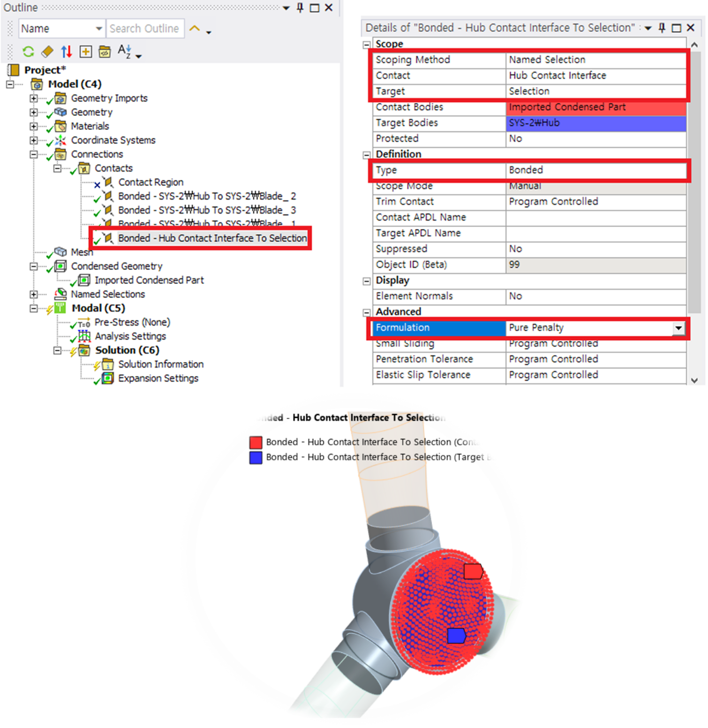Pin the Outline panel
Image resolution: width=708 pixels, height=728 pixels.
[300, 8]
